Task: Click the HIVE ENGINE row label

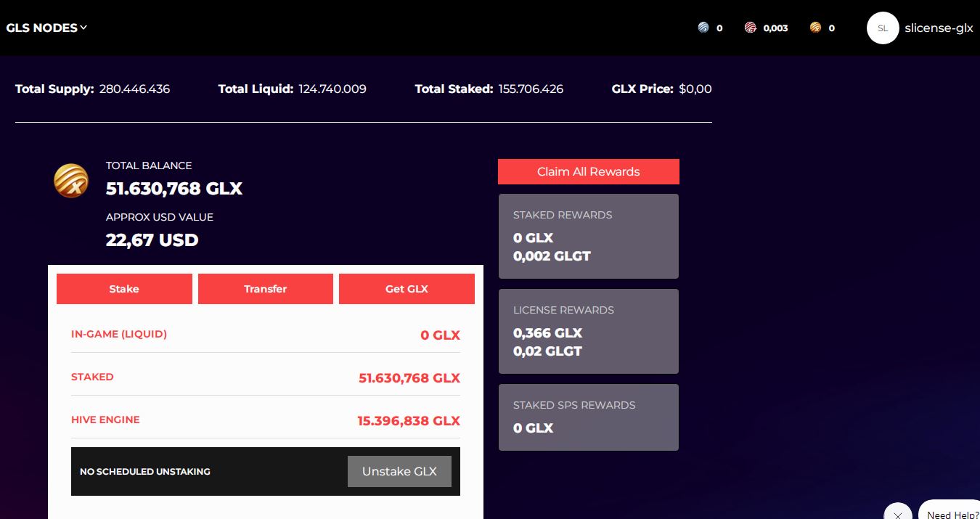Action: pos(105,420)
